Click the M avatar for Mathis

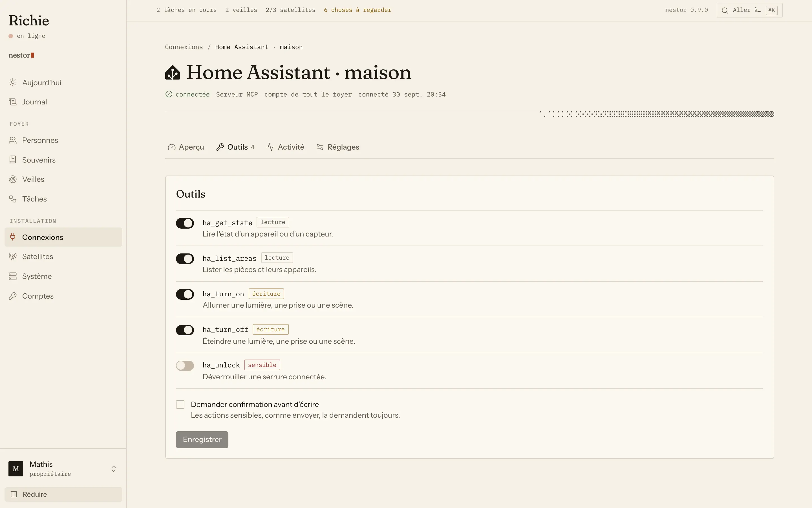pyautogui.click(x=16, y=469)
